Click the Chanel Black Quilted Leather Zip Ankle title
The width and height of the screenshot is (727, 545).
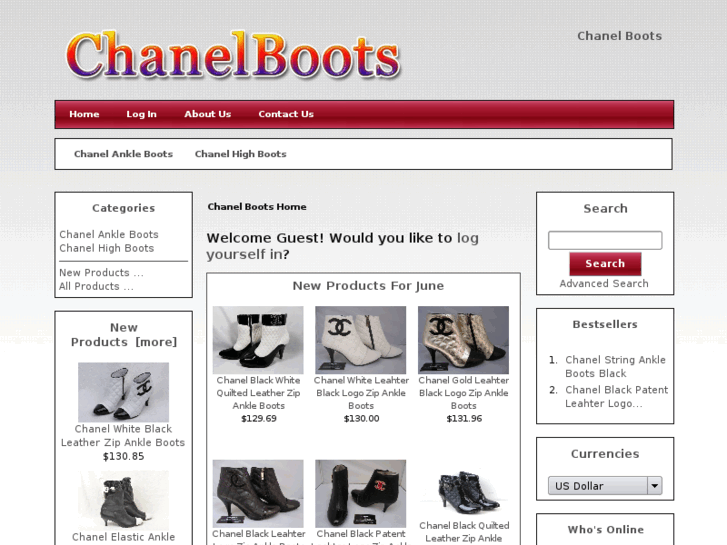coord(464,532)
